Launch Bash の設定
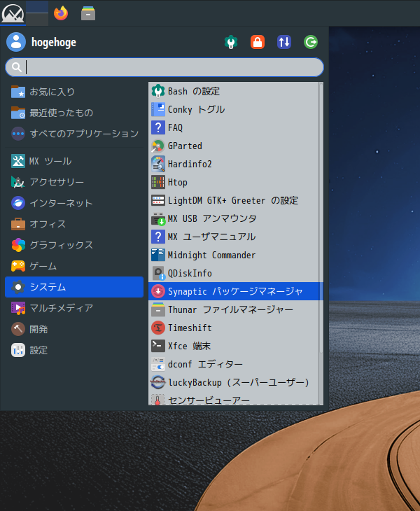 click(x=234, y=91)
